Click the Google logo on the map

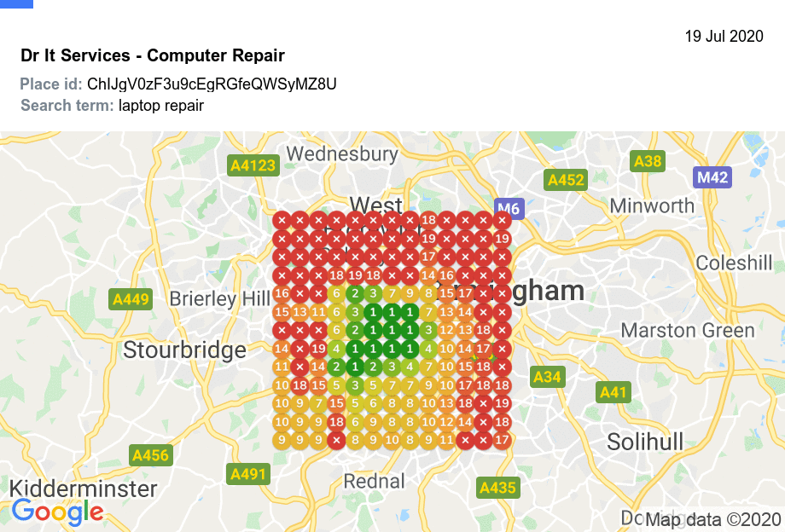[58, 512]
